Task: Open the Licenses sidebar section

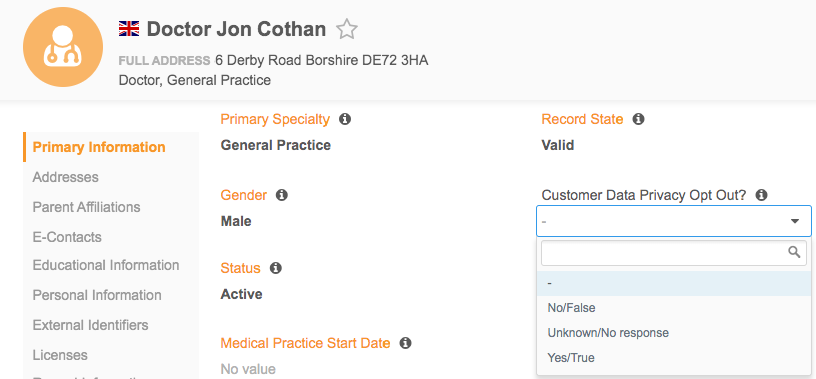Action: [x=60, y=355]
